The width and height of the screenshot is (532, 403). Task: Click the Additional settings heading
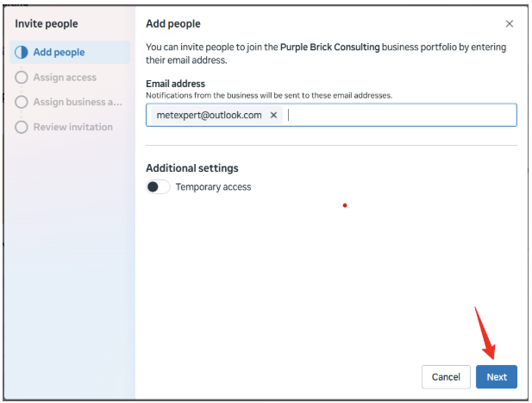pos(191,168)
